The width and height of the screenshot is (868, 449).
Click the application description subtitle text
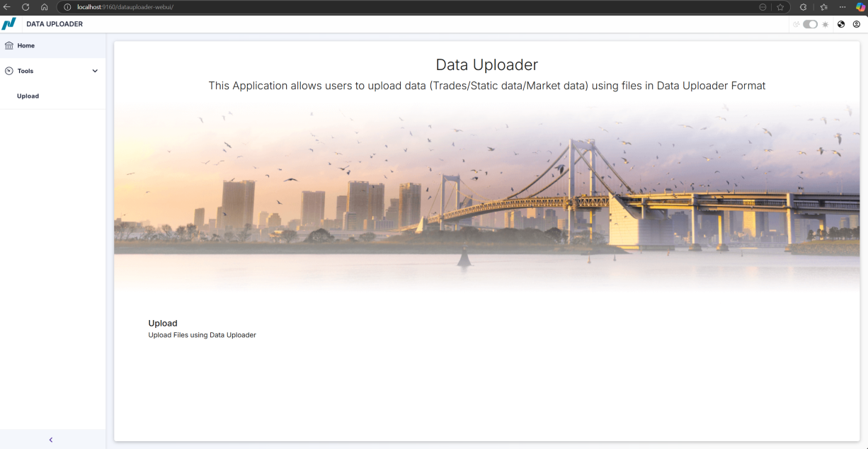pos(487,86)
